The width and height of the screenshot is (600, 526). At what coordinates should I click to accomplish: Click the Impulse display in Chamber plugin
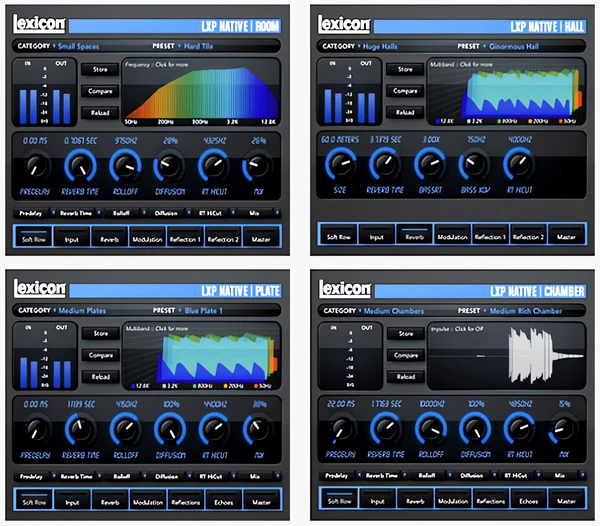(507, 356)
